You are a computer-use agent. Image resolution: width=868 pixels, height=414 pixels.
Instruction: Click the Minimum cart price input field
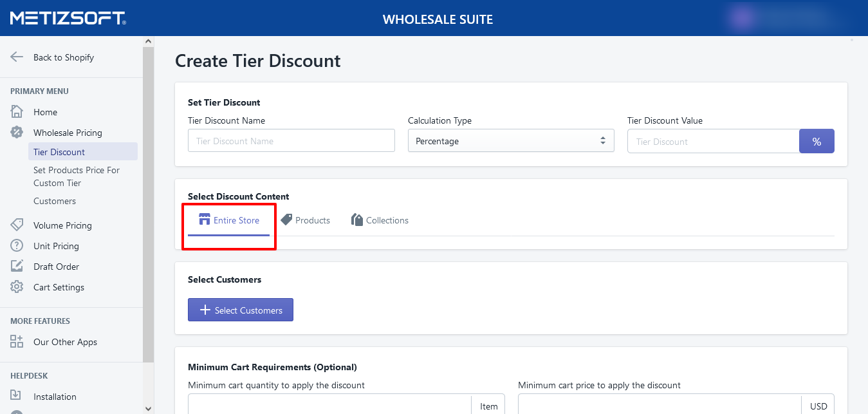click(x=660, y=406)
